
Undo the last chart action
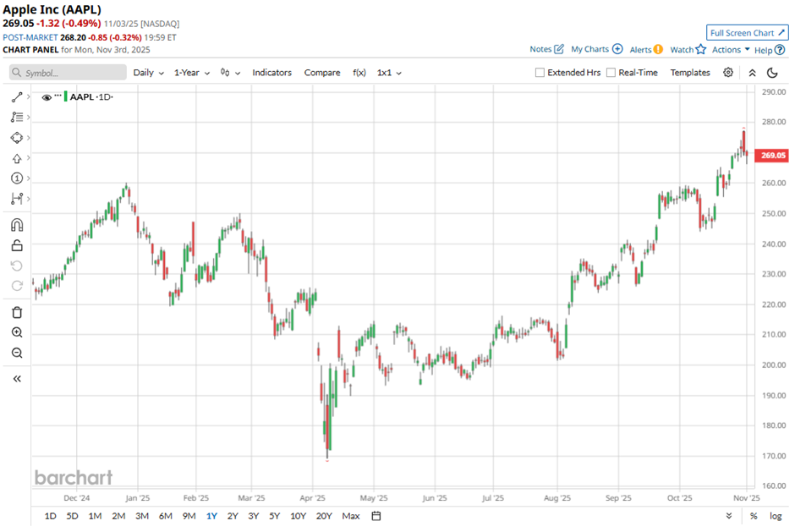pyautogui.click(x=17, y=266)
